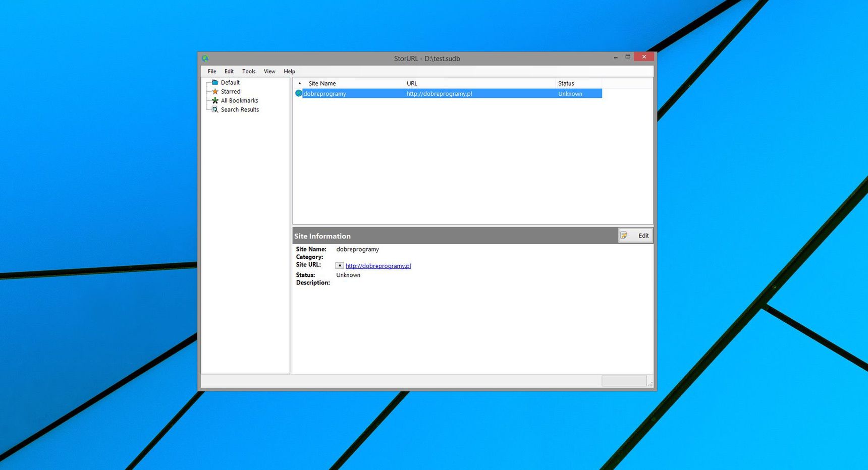Click the Default folder icon

215,82
